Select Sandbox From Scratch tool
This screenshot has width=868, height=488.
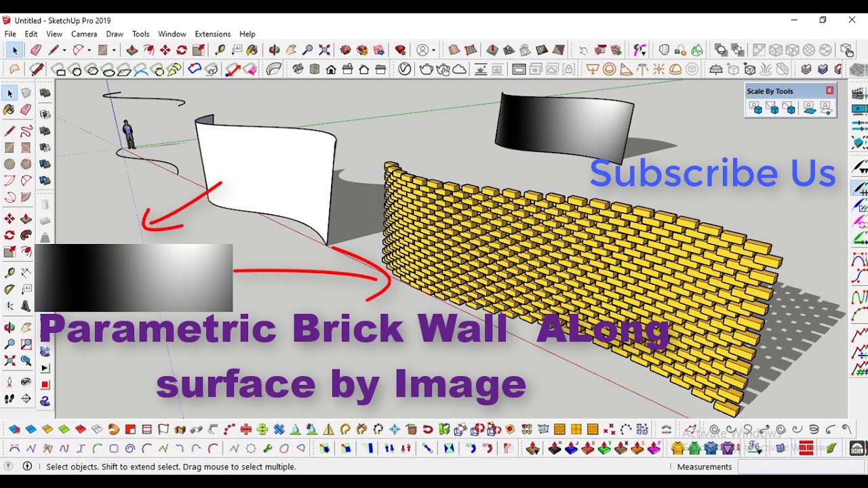pos(471,50)
